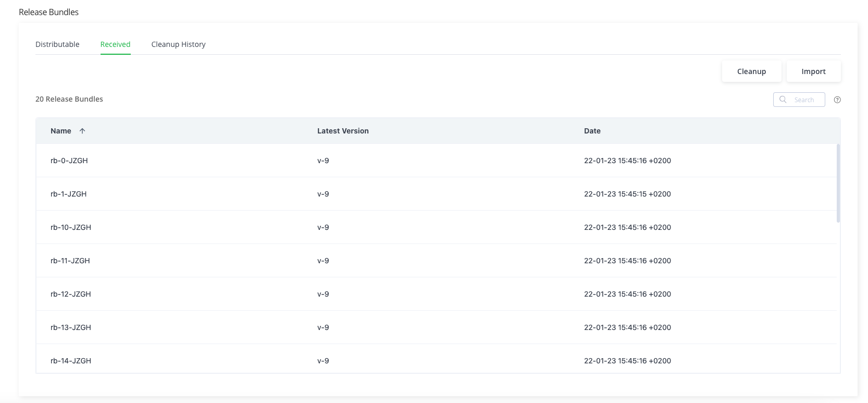The height and width of the screenshot is (403, 868).
Task: Click the Release Bundles page title
Action: click(x=48, y=12)
